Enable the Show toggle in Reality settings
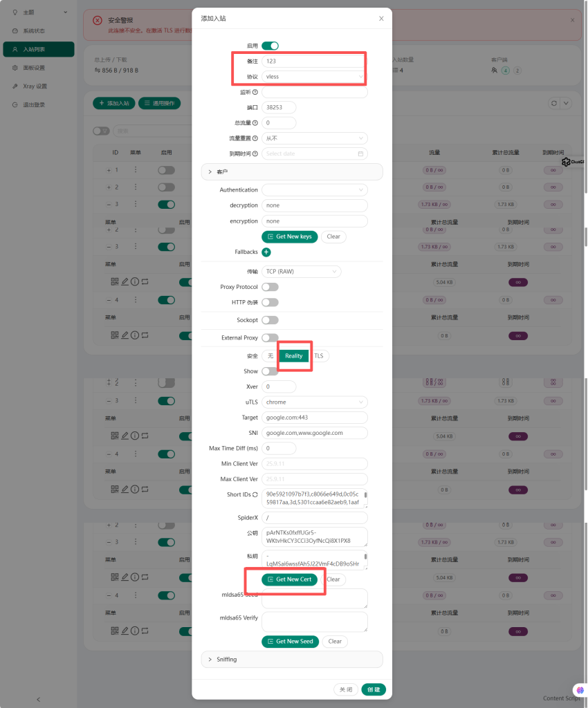The width and height of the screenshot is (588, 708). (269, 371)
